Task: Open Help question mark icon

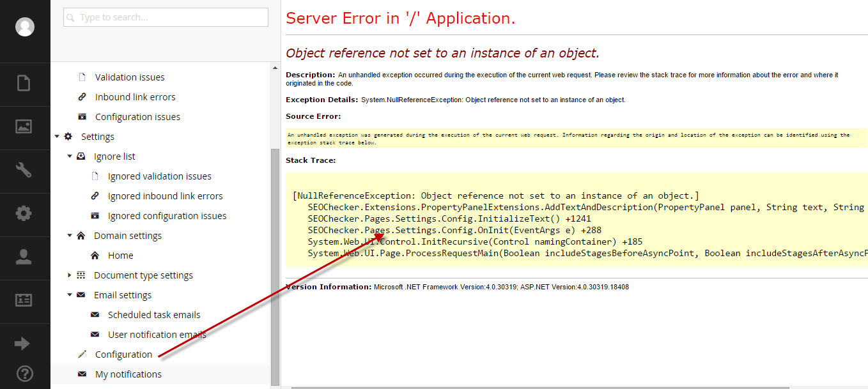Action: 24,374
